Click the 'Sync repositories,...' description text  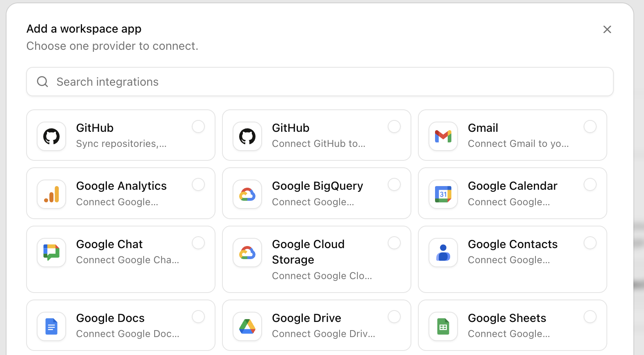(121, 144)
